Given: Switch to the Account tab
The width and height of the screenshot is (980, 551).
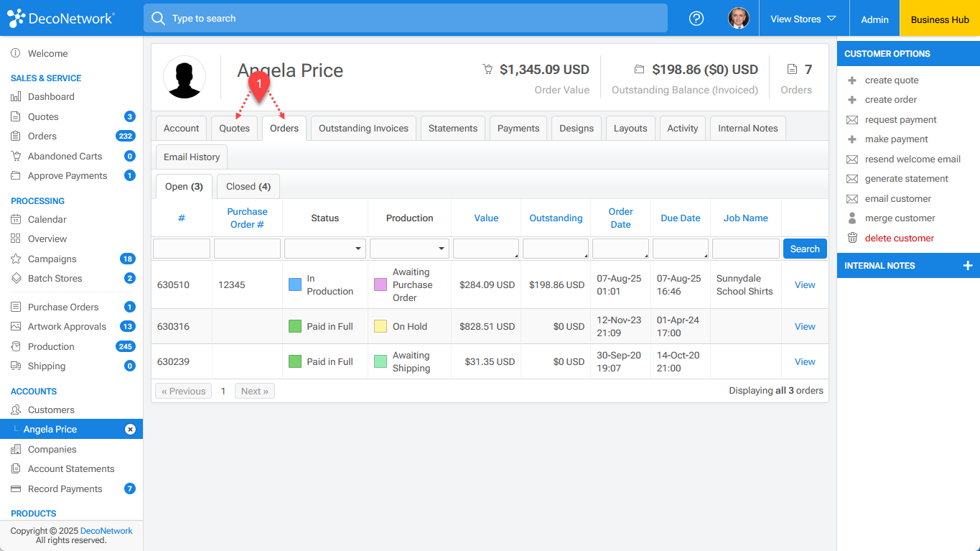Looking at the screenshot, I should tap(181, 128).
